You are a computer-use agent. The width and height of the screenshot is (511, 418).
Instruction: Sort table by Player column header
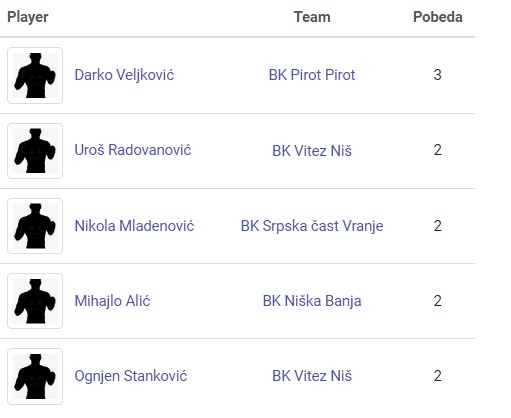click(x=28, y=17)
